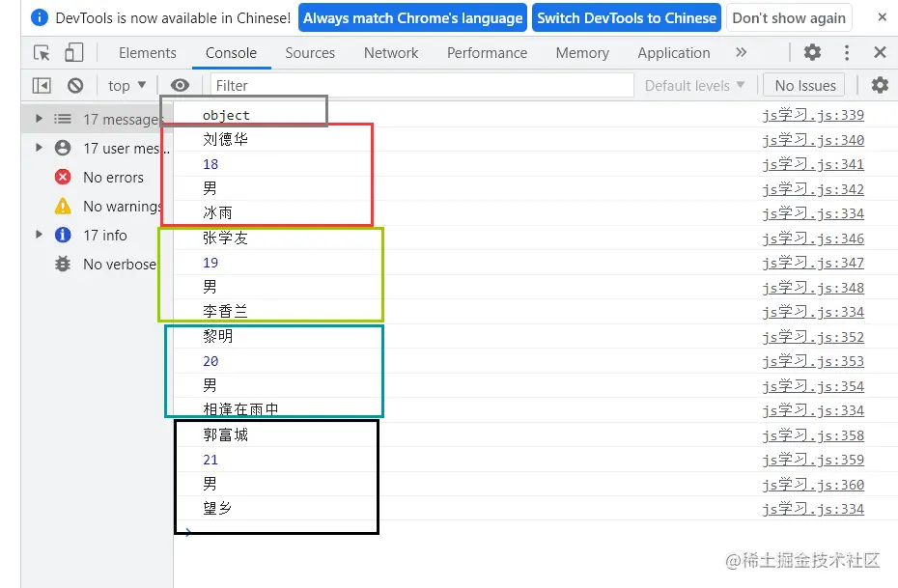Select the console value 18
898x588 pixels.
point(210,164)
